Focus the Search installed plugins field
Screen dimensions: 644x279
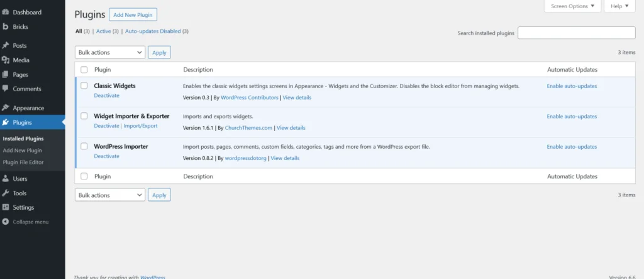tap(576, 33)
